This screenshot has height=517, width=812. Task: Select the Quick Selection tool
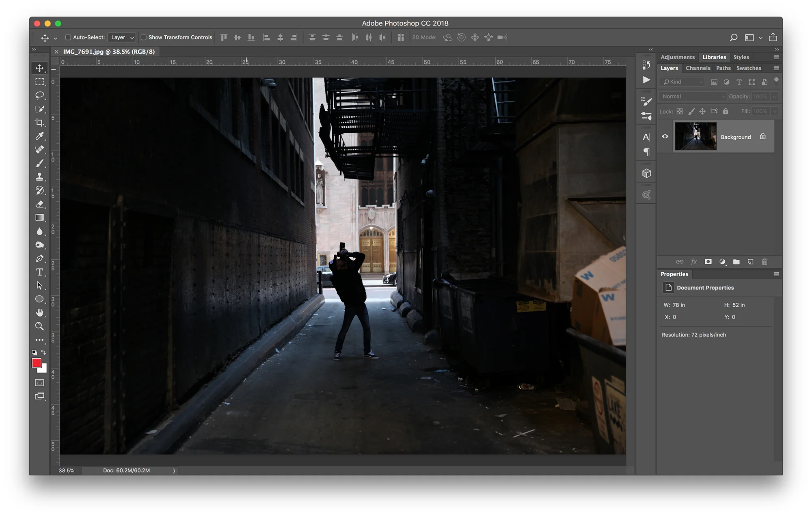(39, 109)
